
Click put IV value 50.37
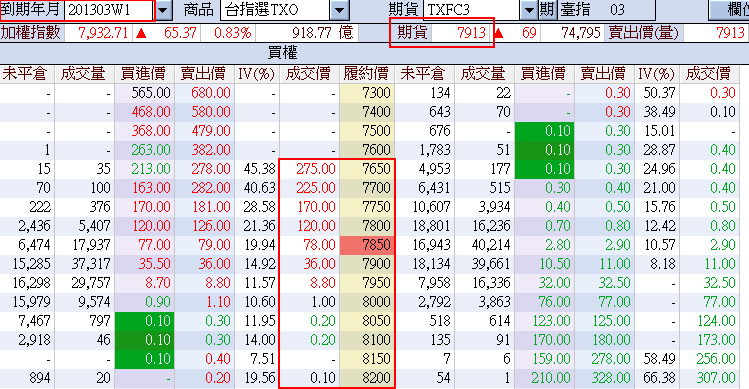[659, 93]
